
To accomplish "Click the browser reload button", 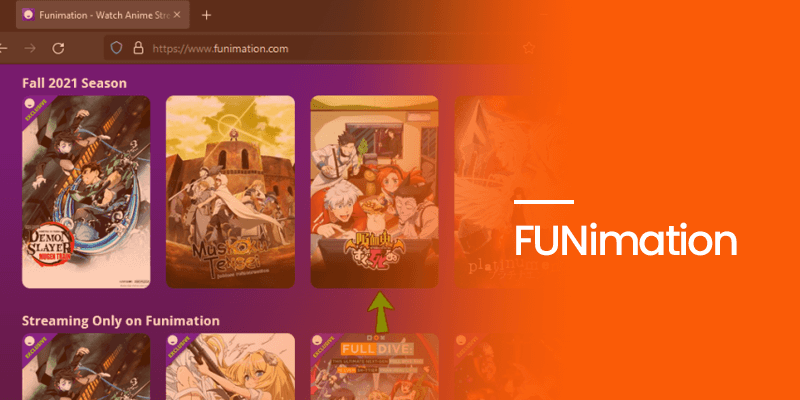I will coord(59,48).
